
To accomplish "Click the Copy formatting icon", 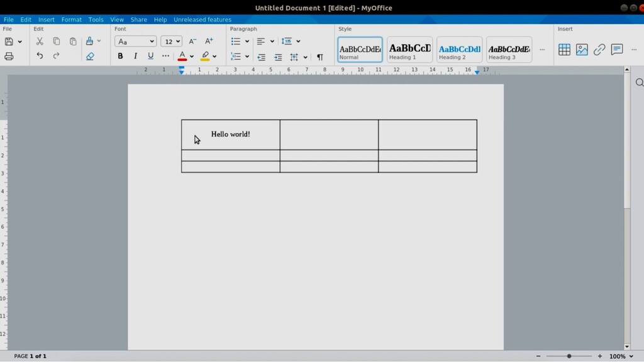I will (89, 41).
